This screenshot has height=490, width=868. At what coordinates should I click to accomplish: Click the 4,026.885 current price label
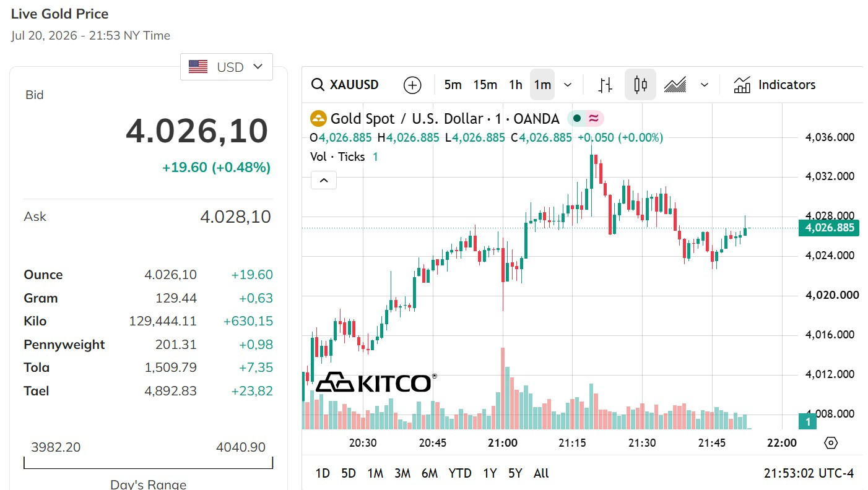[829, 228]
